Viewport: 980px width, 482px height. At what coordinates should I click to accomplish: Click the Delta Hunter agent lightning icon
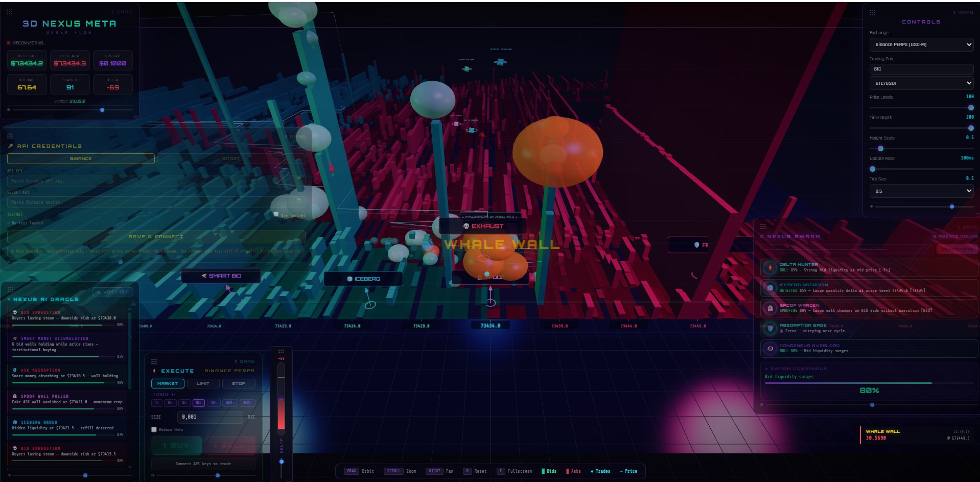click(770, 268)
